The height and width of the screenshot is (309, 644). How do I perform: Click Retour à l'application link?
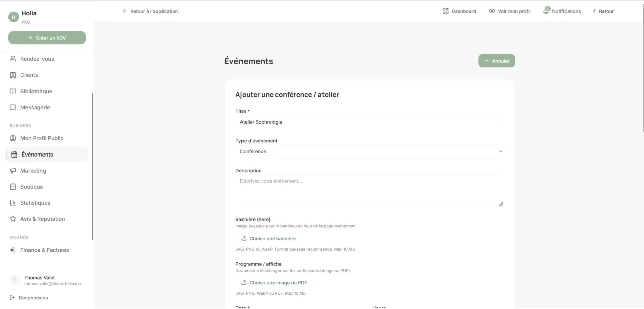(x=150, y=11)
